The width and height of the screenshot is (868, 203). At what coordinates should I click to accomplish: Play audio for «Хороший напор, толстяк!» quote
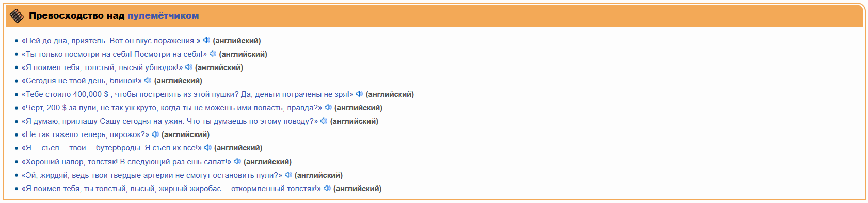(x=237, y=161)
